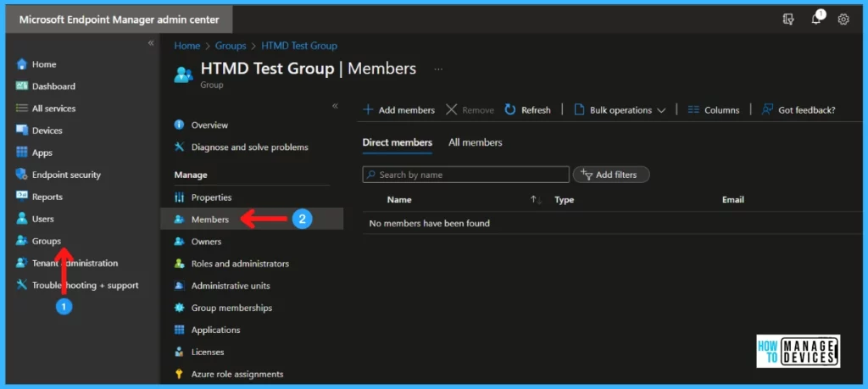Click the Dashboard chart icon
Image resolution: width=868 pixels, height=389 pixels.
point(21,86)
